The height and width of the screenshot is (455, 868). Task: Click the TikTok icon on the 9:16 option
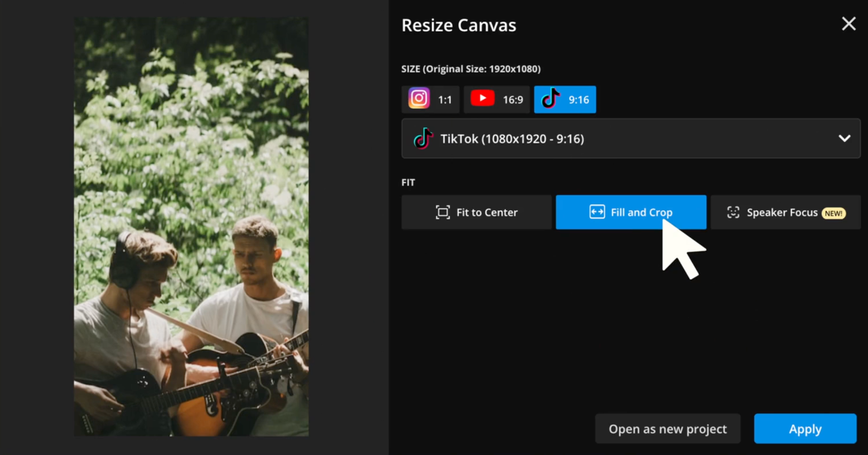click(x=551, y=99)
